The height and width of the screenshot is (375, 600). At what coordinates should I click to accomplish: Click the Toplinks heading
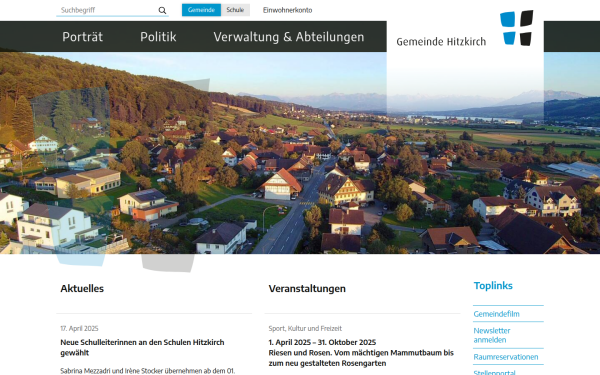(493, 286)
